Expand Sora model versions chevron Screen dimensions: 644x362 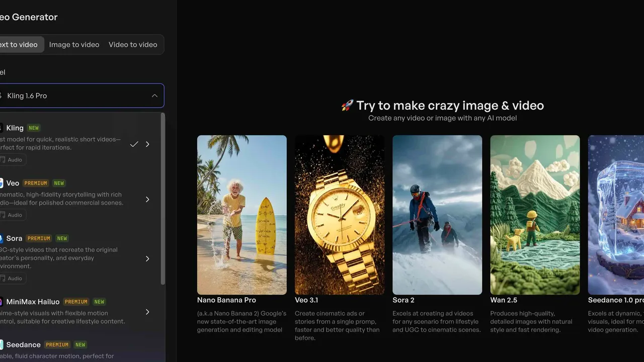pos(147,258)
